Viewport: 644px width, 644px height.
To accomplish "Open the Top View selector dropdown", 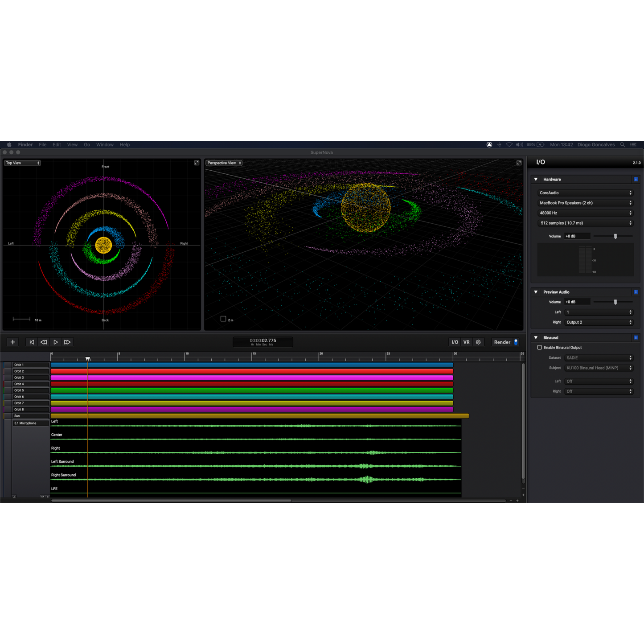I will (23, 163).
